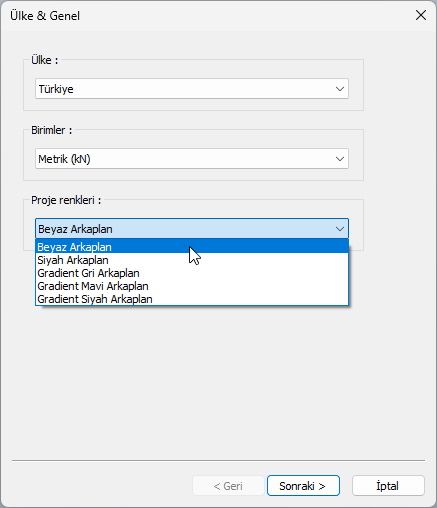Open the Ülke country combo box showing Türkiye

click(192, 89)
